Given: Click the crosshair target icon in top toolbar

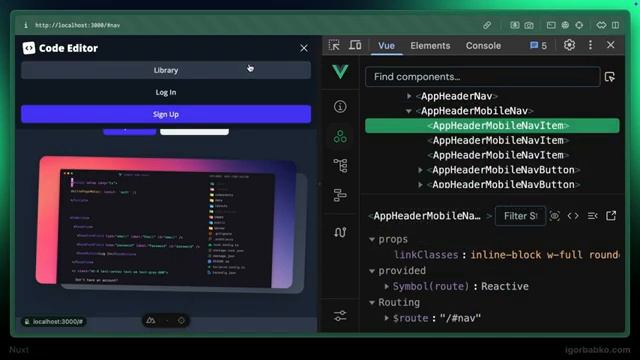Looking at the screenshot, I should (x=579, y=25).
